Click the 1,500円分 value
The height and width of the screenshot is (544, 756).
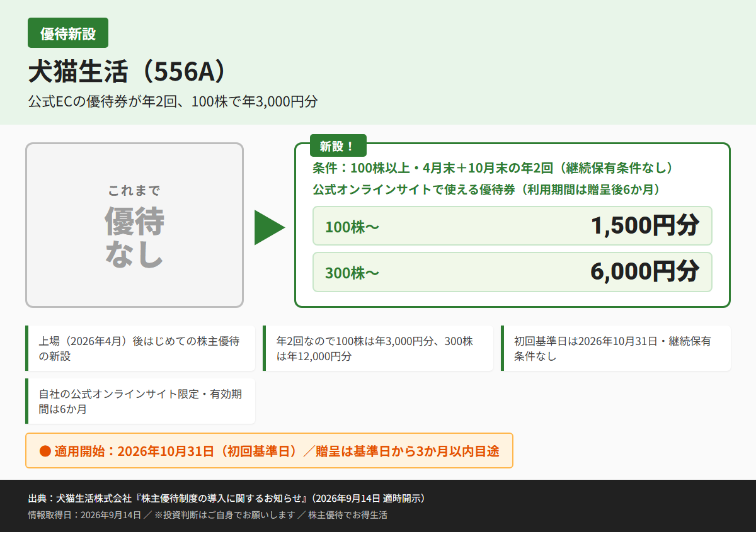click(645, 225)
